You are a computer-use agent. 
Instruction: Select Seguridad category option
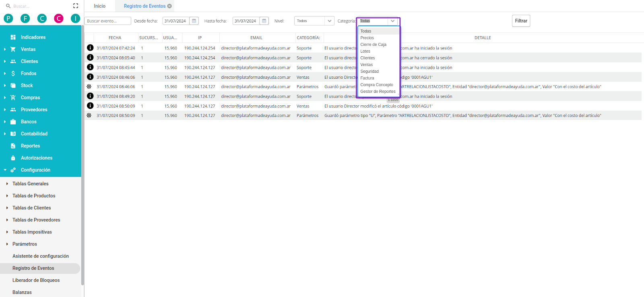coord(378,71)
